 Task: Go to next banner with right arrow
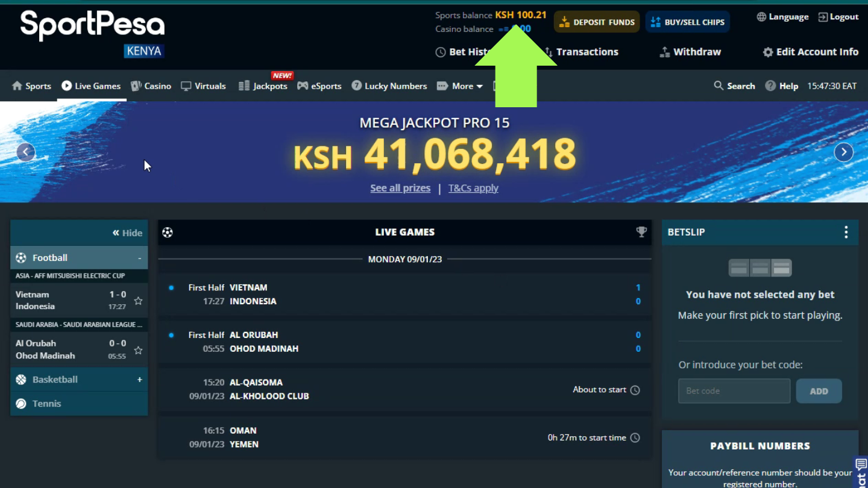[843, 152]
